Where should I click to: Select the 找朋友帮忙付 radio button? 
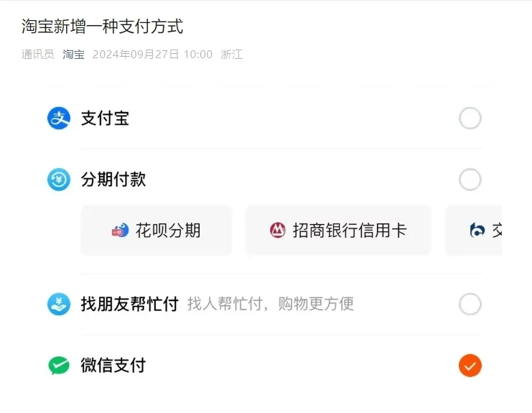(470, 304)
